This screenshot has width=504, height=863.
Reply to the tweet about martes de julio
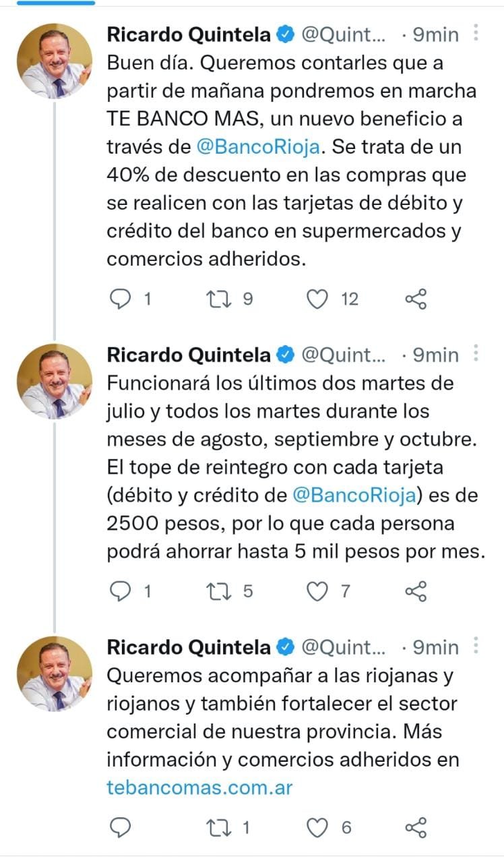pyautogui.click(x=120, y=591)
